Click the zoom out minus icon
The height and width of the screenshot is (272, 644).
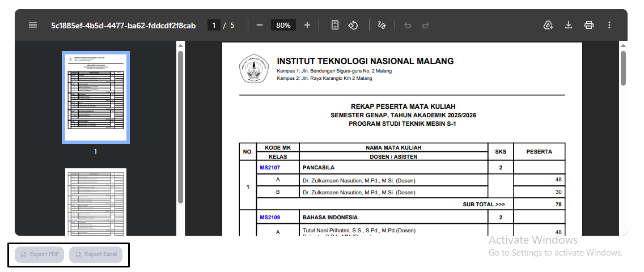pos(260,25)
